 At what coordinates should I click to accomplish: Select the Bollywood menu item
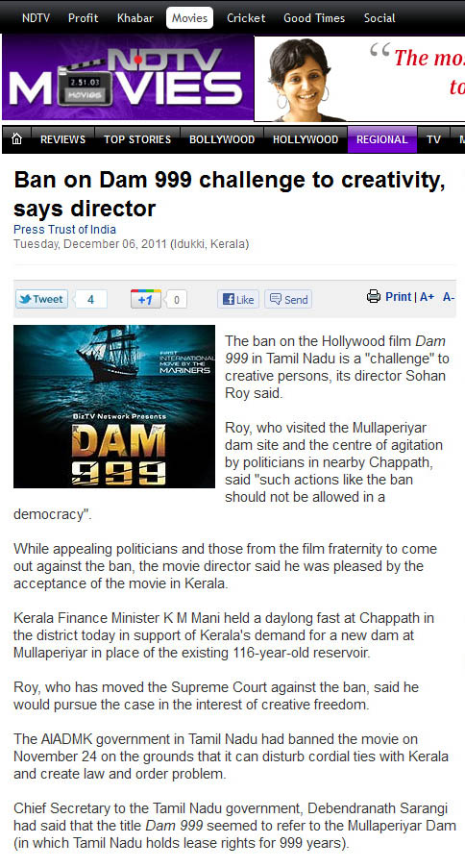pyautogui.click(x=222, y=139)
